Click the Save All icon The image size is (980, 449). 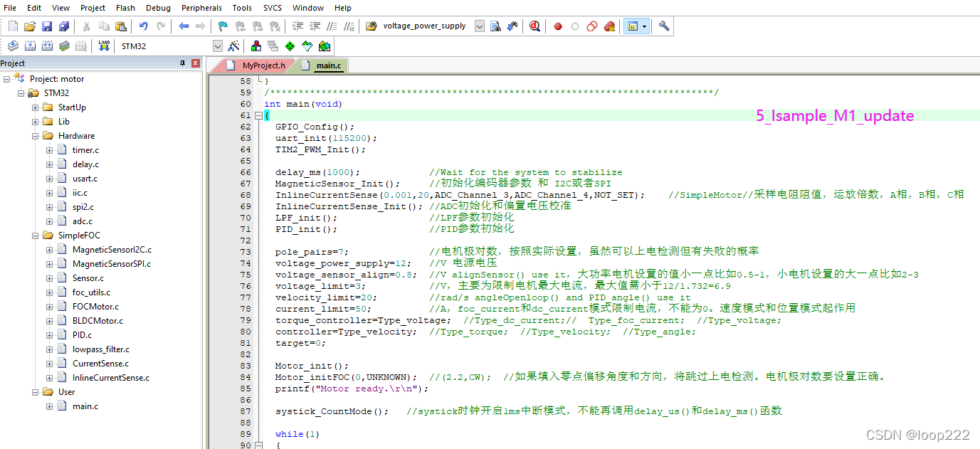coord(64,26)
